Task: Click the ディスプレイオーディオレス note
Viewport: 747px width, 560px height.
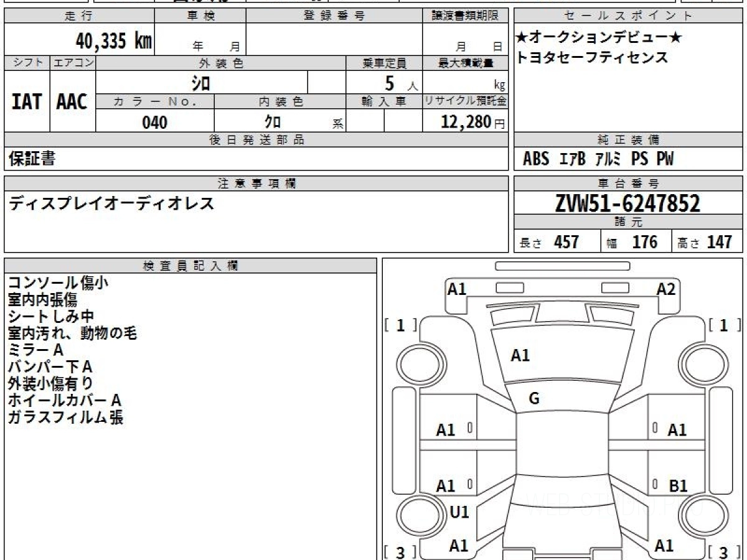Action: [x=111, y=203]
